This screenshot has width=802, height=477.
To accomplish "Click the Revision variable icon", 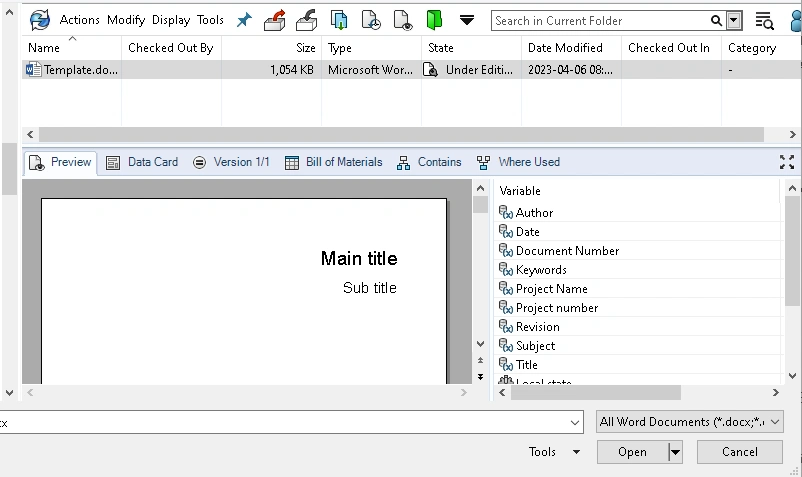I will [506, 326].
